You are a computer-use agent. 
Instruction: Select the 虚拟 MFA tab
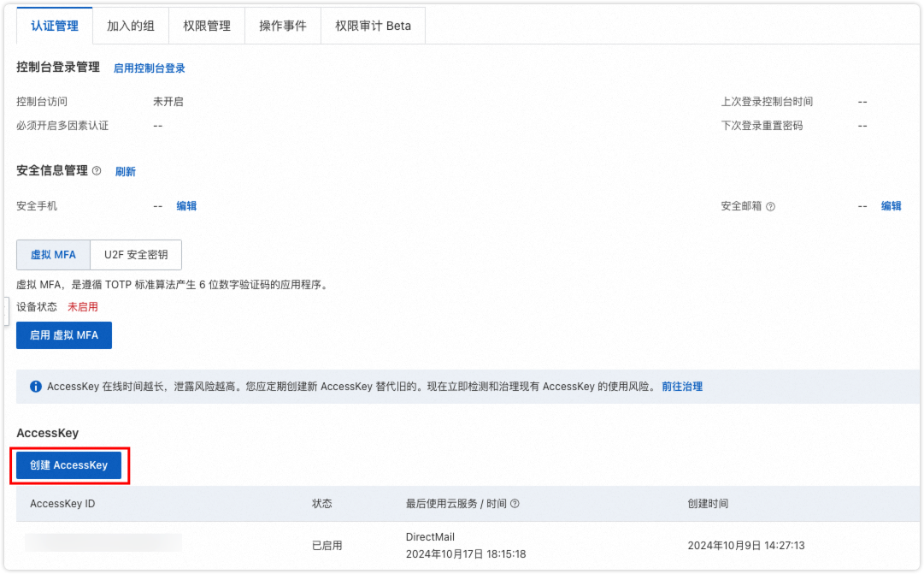pyautogui.click(x=53, y=255)
